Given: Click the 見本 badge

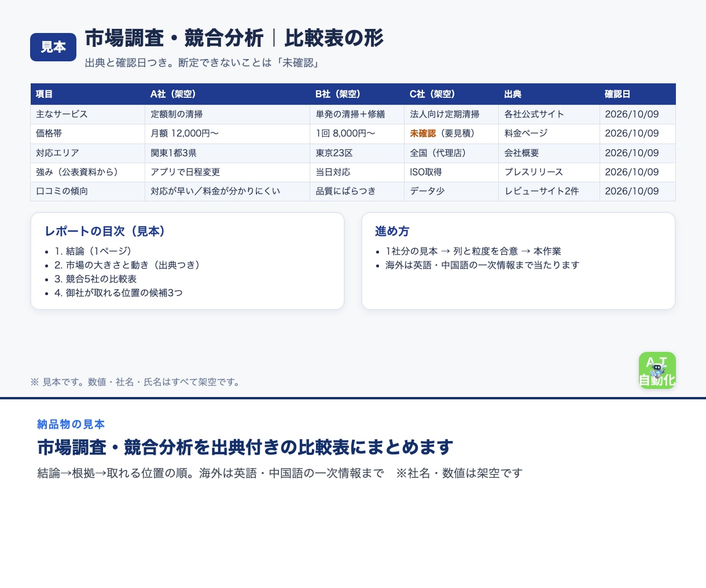Looking at the screenshot, I should 53,47.
